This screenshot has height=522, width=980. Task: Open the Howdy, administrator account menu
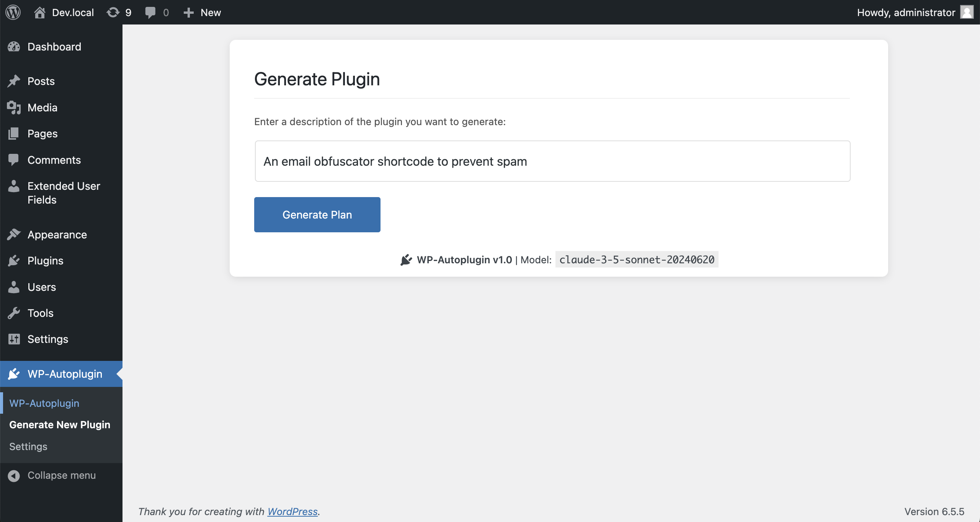(906, 12)
